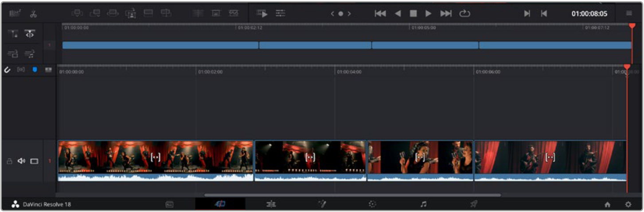Click the Smart Insert edit icon
Image resolution: width=644 pixels, height=212 pixels.
(77, 13)
